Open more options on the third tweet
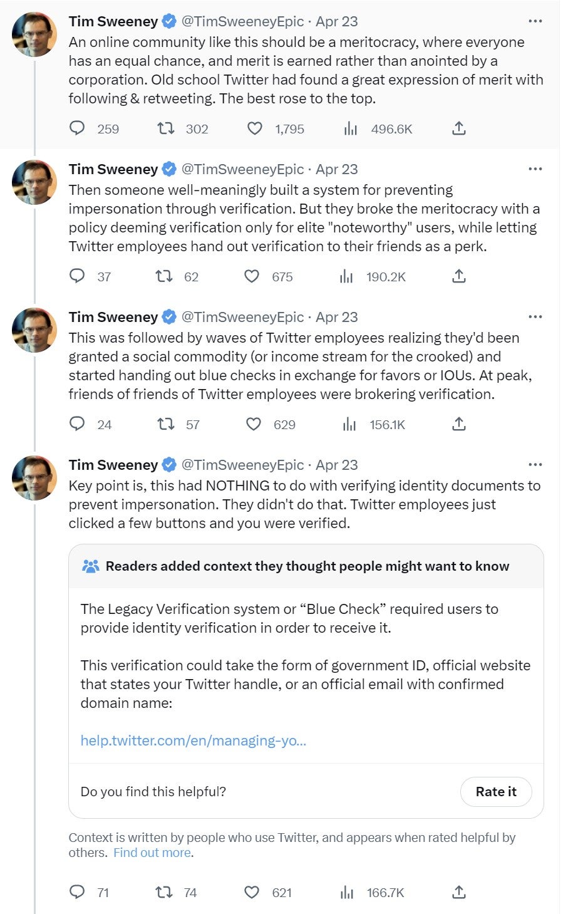Image resolution: width=588 pixels, height=914 pixels. [x=535, y=316]
